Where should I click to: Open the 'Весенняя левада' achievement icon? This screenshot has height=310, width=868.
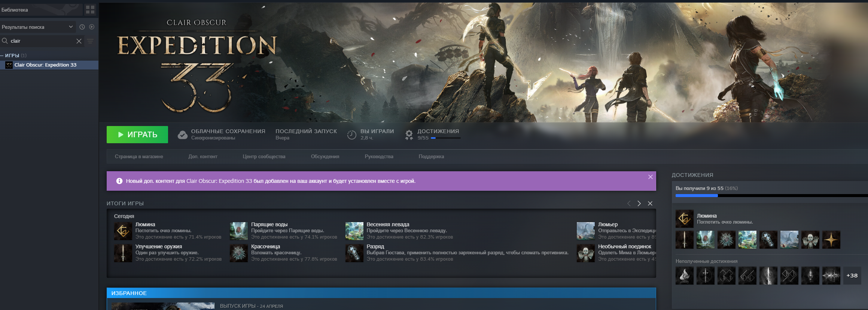click(354, 231)
